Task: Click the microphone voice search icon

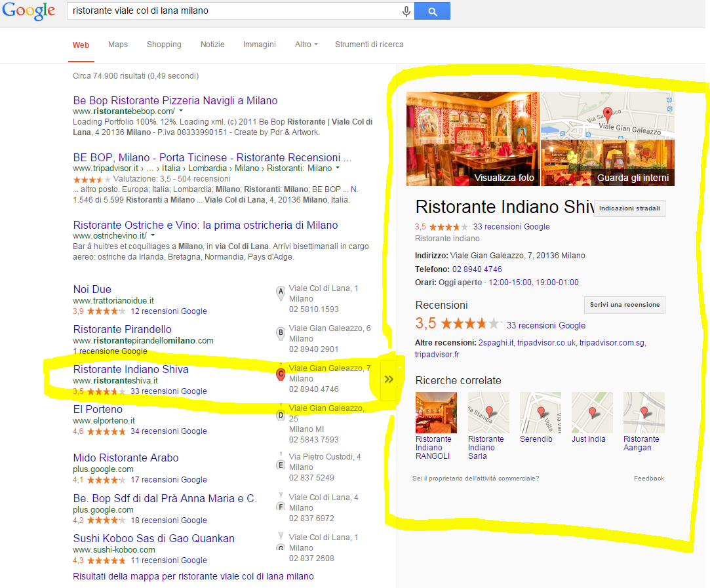Action: pyautogui.click(x=406, y=11)
